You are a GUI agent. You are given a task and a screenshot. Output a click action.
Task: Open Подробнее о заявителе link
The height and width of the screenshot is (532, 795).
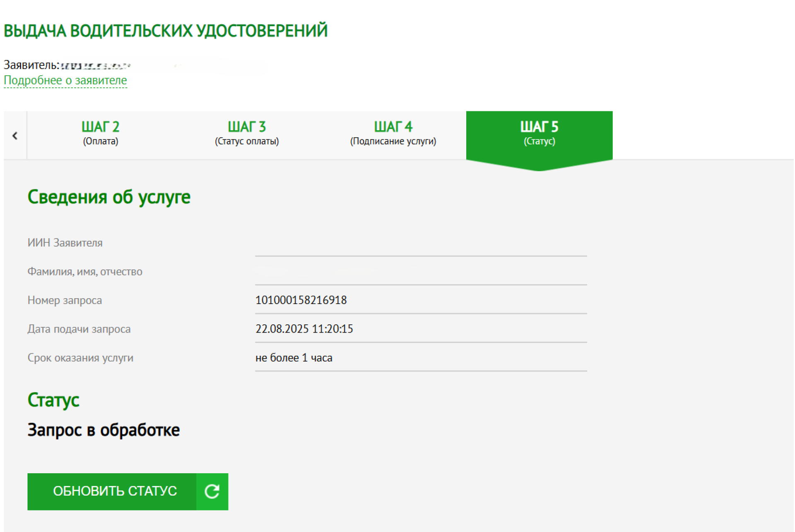(65, 80)
